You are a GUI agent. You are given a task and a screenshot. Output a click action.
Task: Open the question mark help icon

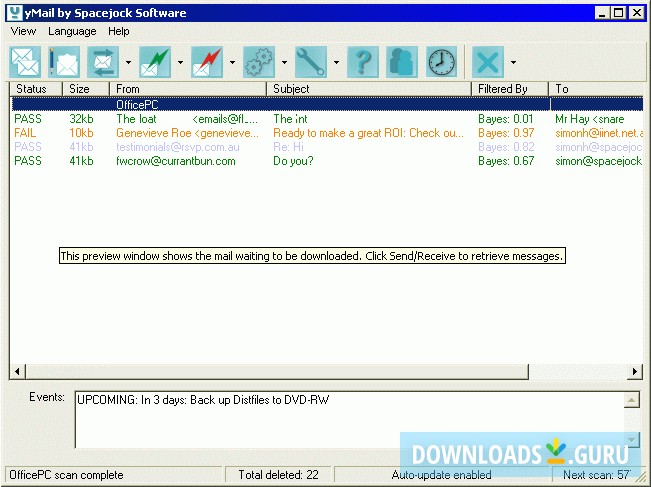(x=363, y=62)
